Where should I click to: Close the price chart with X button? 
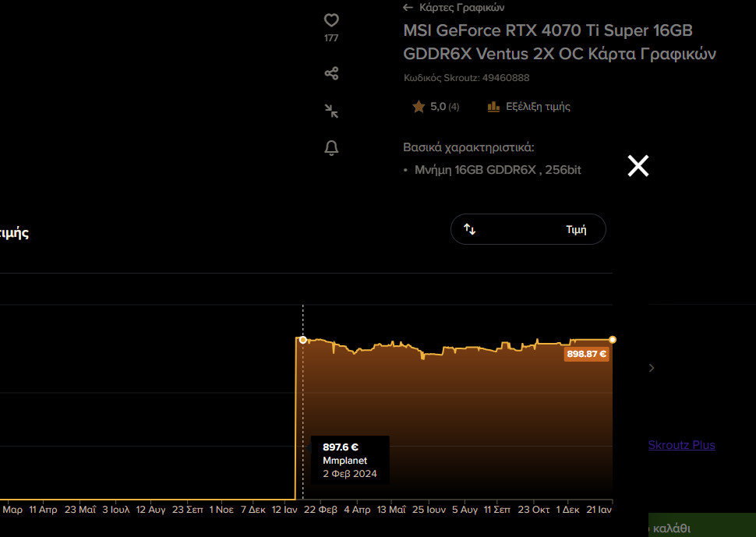(638, 166)
